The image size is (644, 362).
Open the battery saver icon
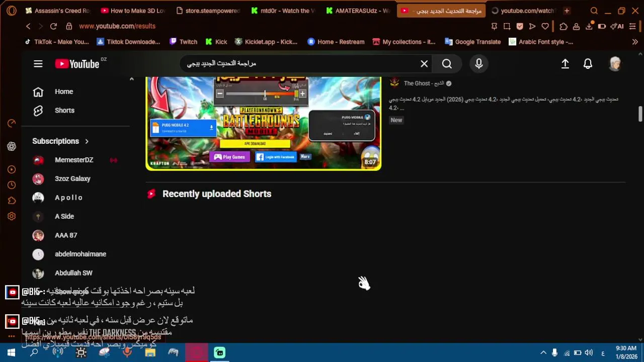tap(602, 26)
